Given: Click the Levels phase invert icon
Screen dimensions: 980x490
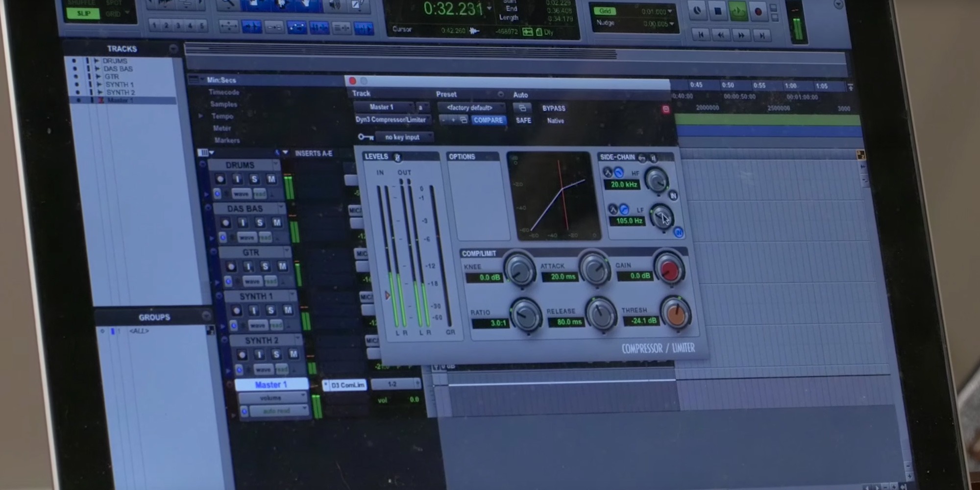Looking at the screenshot, I should pos(397,157).
